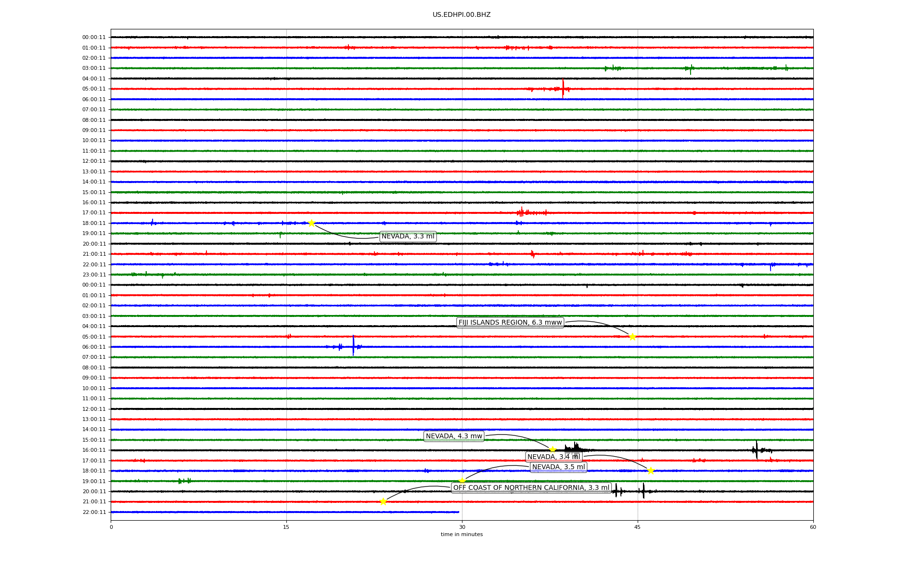Viewport: 924px width, 578px height.
Task: Click the plot title US.EDHPI.00.BHZ
Action: [461, 14]
